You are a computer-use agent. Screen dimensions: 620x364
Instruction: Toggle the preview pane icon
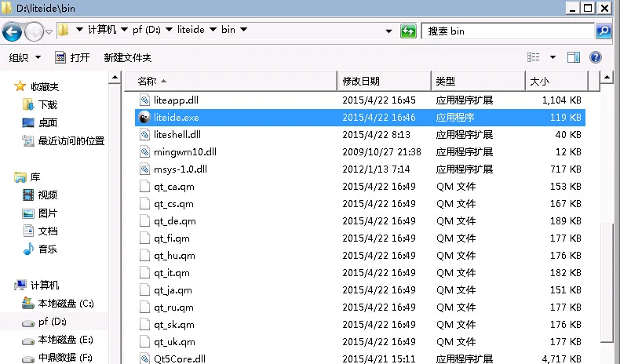[x=574, y=57]
